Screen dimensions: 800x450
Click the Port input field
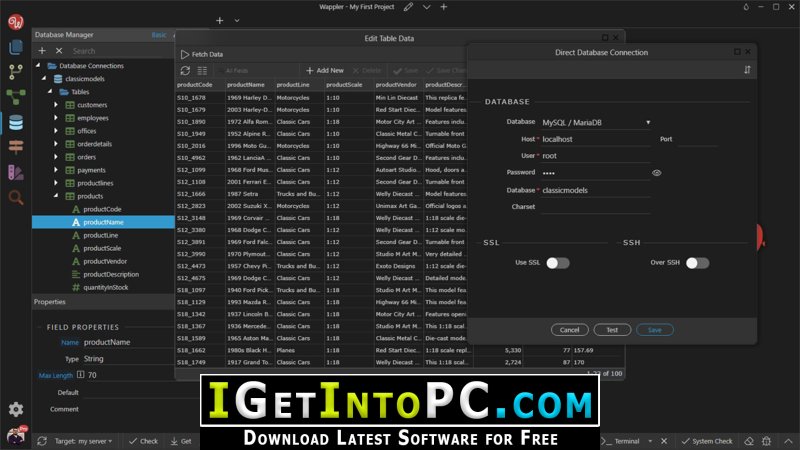(697, 139)
